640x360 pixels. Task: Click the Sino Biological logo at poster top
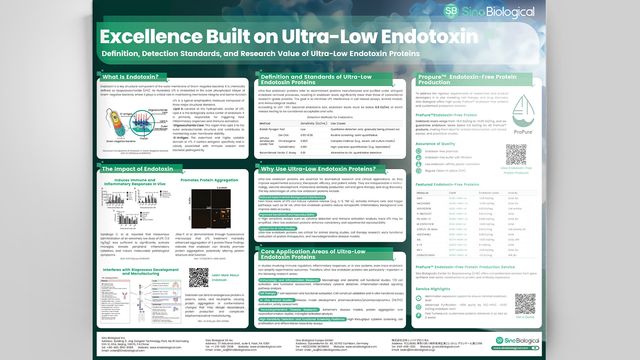(489, 11)
